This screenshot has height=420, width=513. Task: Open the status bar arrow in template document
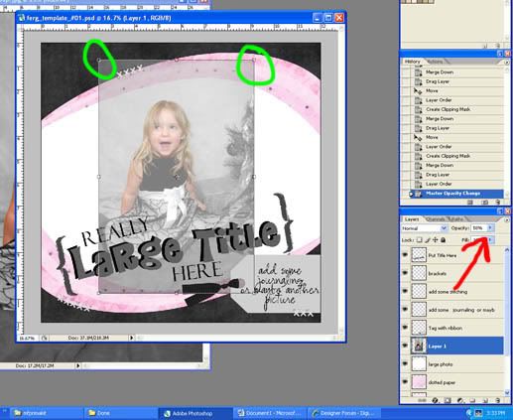(x=131, y=338)
